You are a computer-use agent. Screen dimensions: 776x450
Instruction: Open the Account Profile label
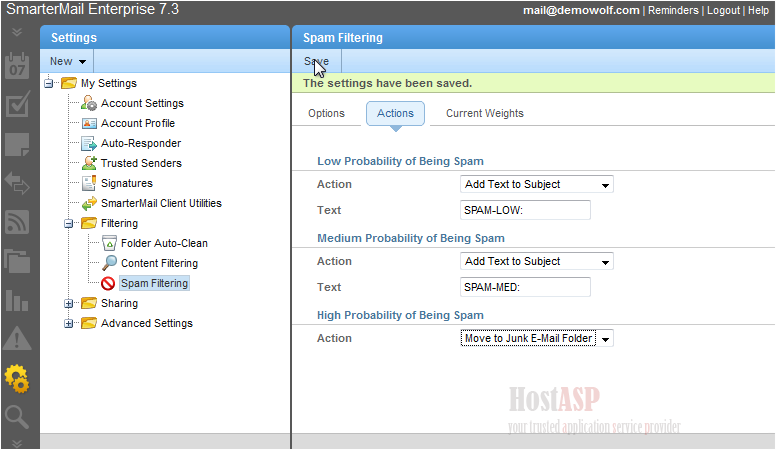click(138, 123)
